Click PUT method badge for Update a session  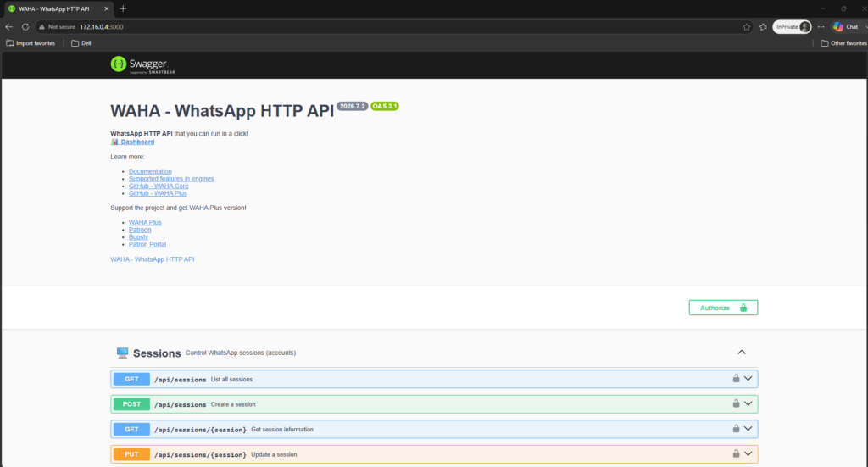click(x=131, y=454)
